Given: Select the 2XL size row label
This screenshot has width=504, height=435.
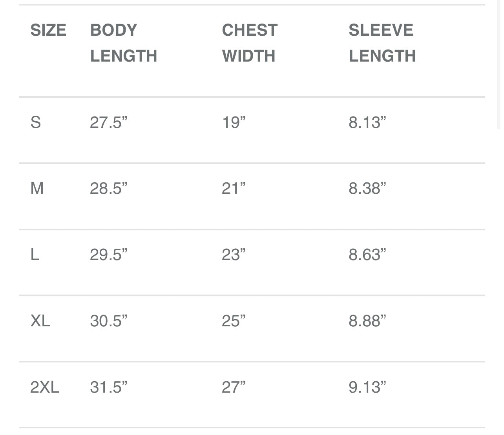Looking at the screenshot, I should click(x=45, y=387).
